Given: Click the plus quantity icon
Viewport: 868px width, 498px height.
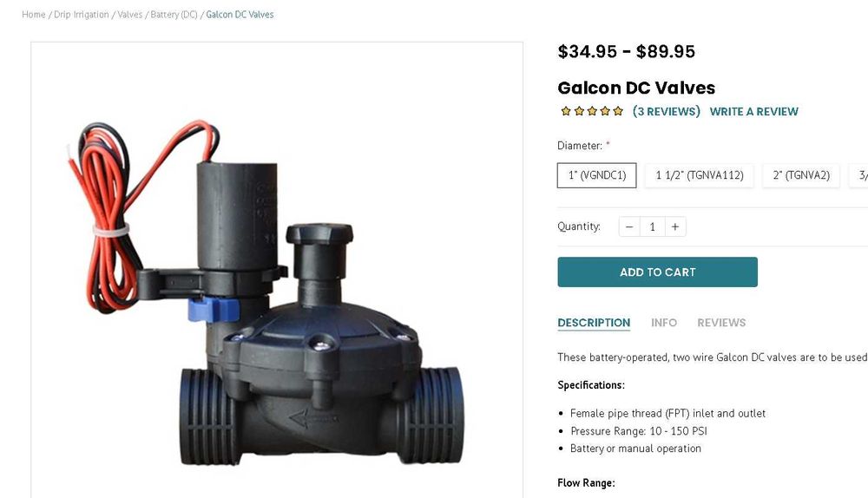Looking at the screenshot, I should click(675, 226).
